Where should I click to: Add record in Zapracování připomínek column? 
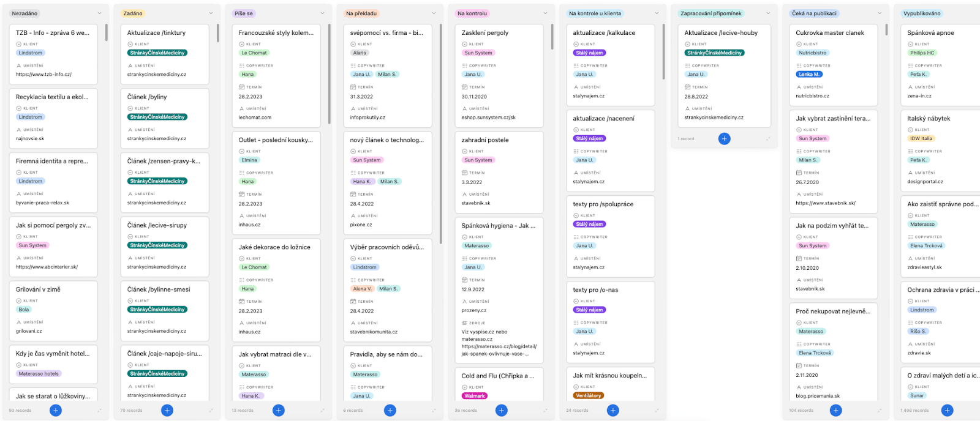(x=725, y=139)
